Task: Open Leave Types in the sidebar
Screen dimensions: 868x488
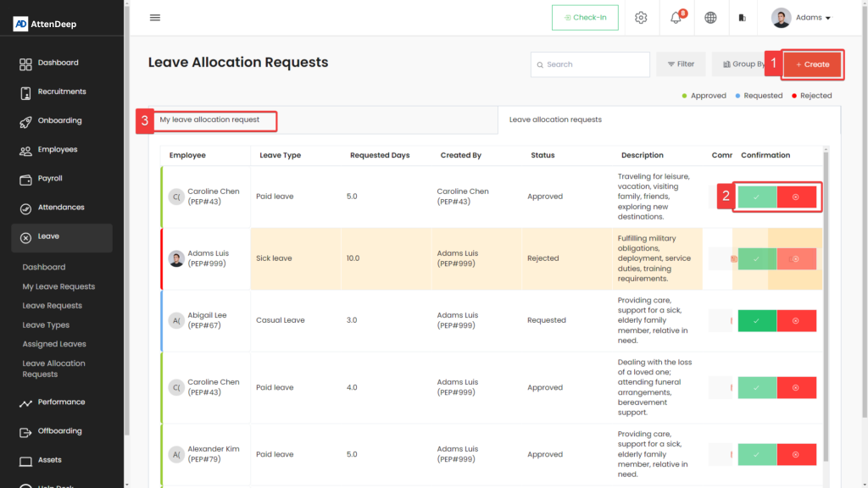Action: pos(46,325)
